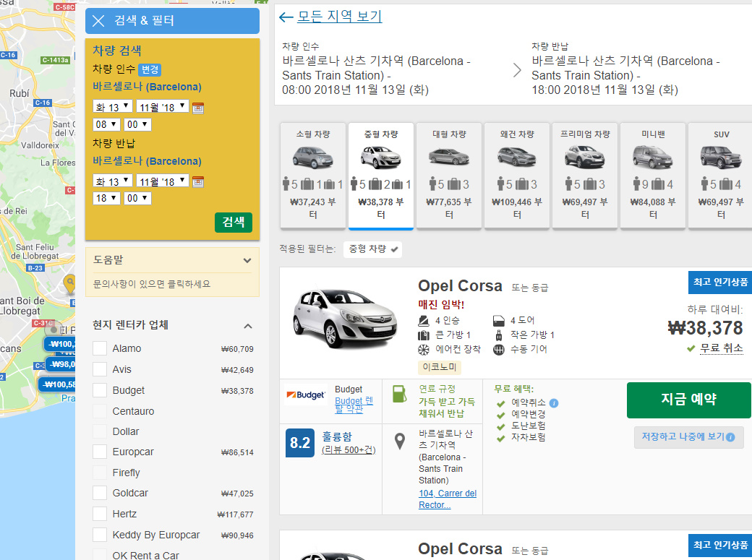This screenshot has height=560, width=752.
Task: Click the 문의사항이 있으면 클릭하세요 help text
Action: pos(152,284)
